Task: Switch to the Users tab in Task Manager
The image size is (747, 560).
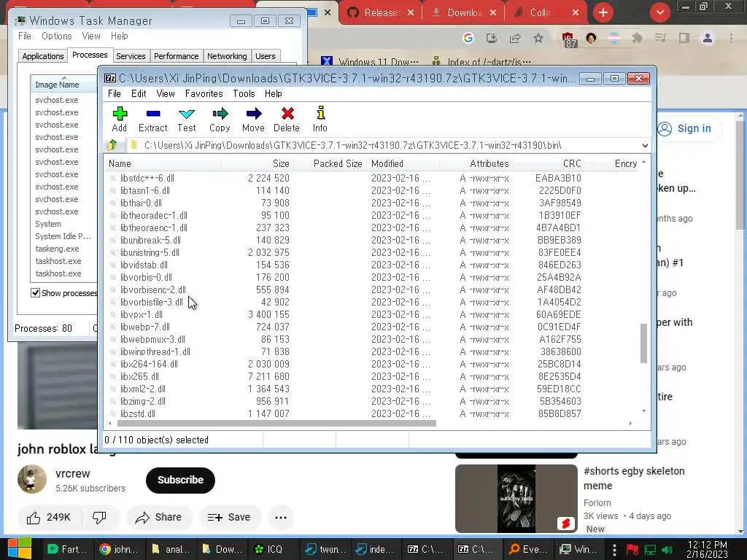Action: click(x=265, y=56)
